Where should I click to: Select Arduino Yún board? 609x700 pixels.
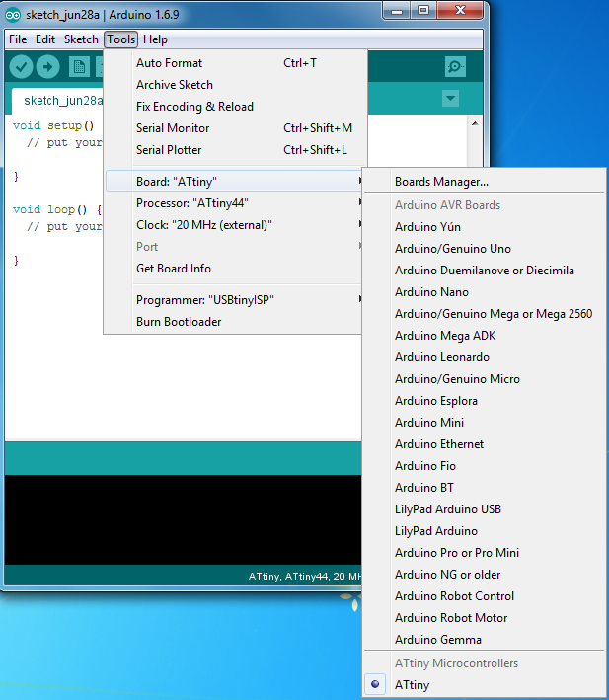[484, 227]
